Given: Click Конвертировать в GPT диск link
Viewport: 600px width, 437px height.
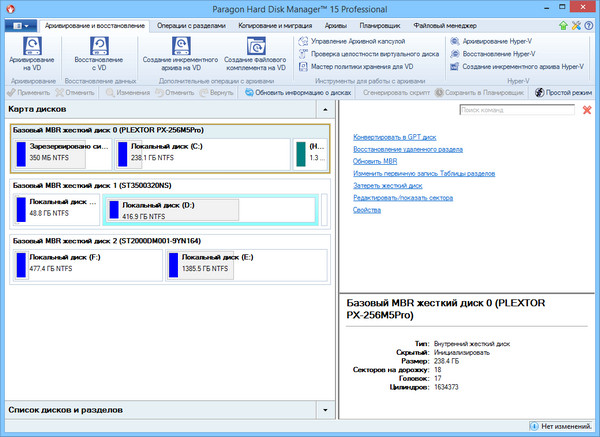Looking at the screenshot, I should click(396, 135).
